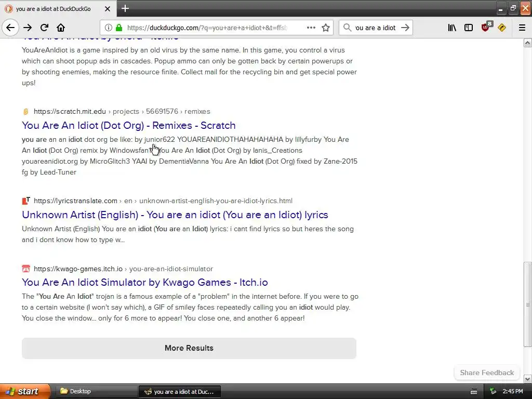This screenshot has width=532, height=399.
Task: Click the yellow diamond extension icon
Action: coord(502,28)
